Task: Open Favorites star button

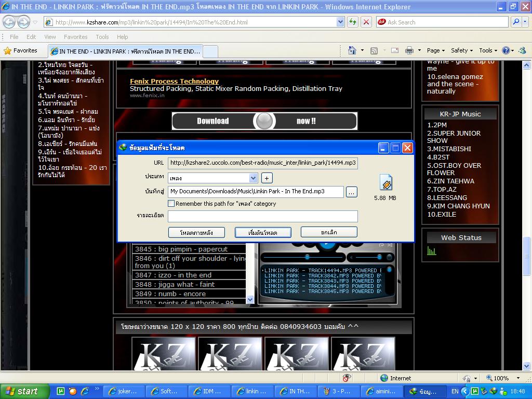Action: pyautogui.click(x=20, y=50)
